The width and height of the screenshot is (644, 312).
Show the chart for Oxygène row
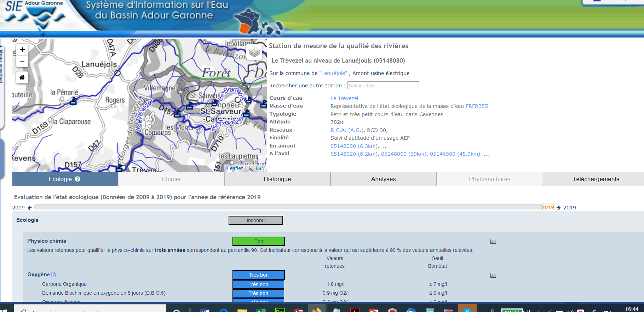click(x=493, y=276)
